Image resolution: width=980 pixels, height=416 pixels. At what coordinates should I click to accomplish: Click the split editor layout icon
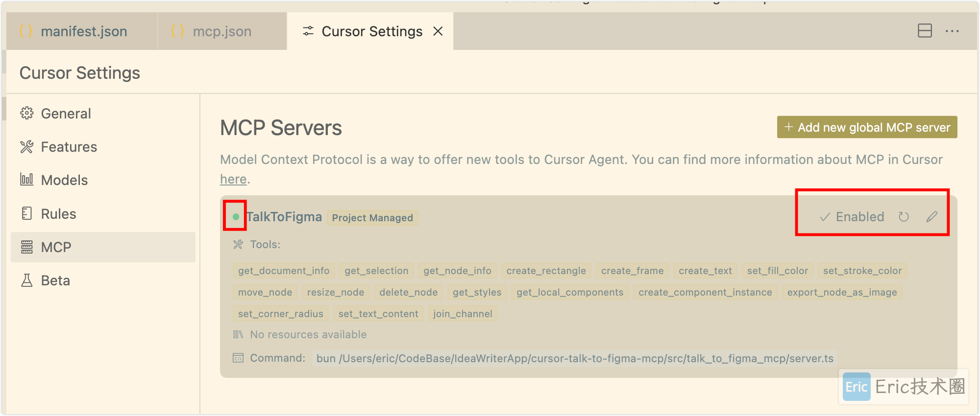pyautogui.click(x=925, y=31)
